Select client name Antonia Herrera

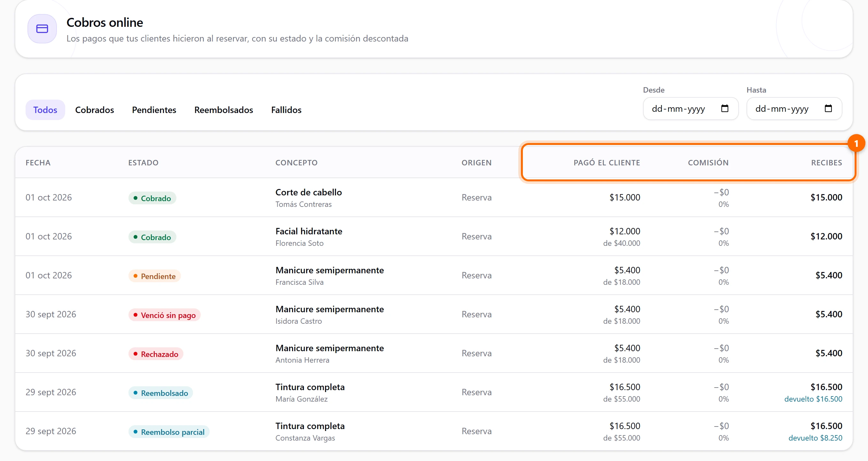302,360
